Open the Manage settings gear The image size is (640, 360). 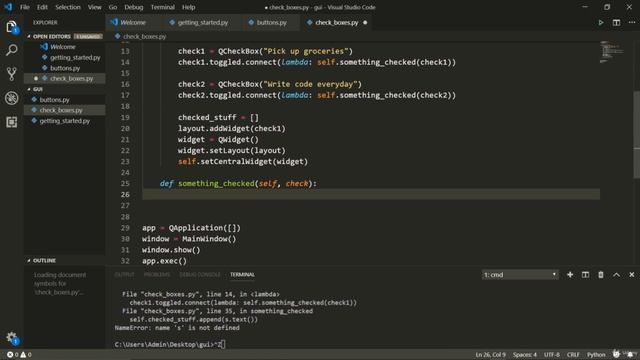(x=11, y=338)
